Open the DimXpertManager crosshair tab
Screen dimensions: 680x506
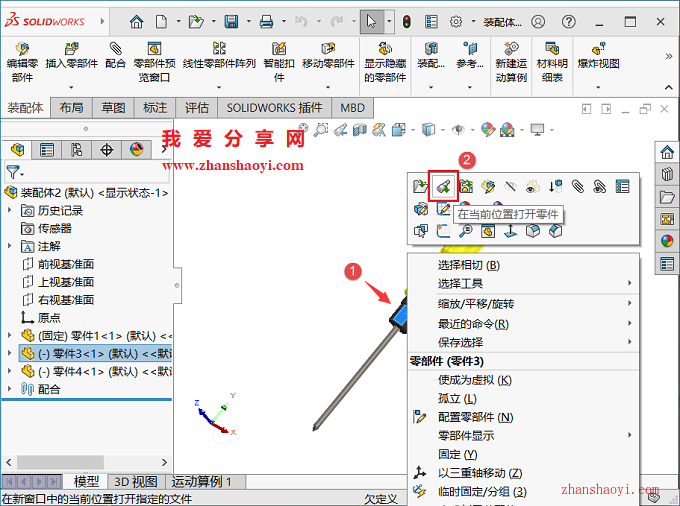106,150
